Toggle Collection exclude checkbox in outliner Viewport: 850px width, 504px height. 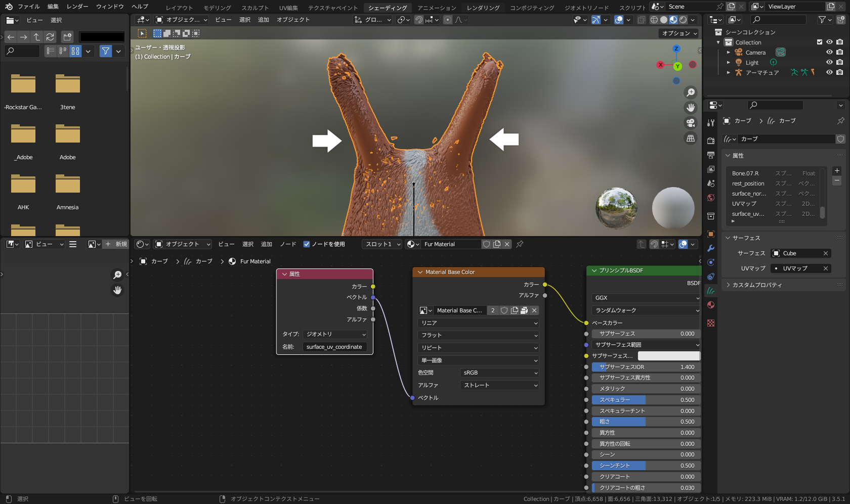click(820, 42)
